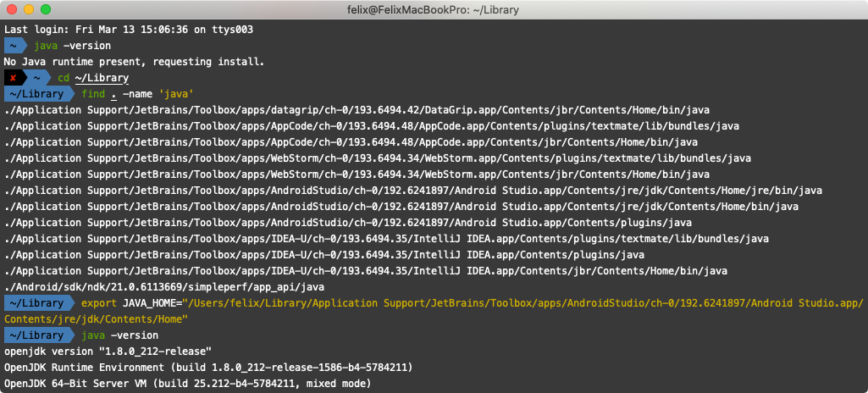This screenshot has width=868, height=393.
Task: Click the red X error status segment in prompt
Action: (x=13, y=78)
